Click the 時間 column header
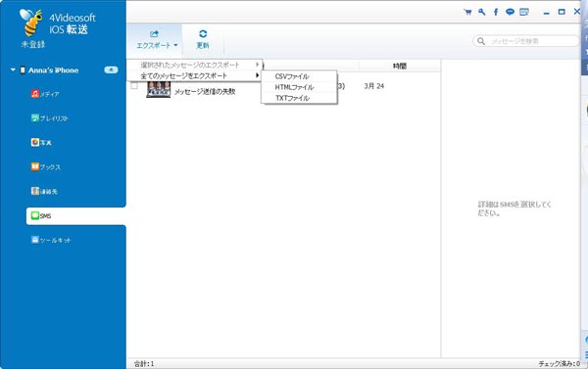The height and width of the screenshot is (369, 588). click(400, 66)
